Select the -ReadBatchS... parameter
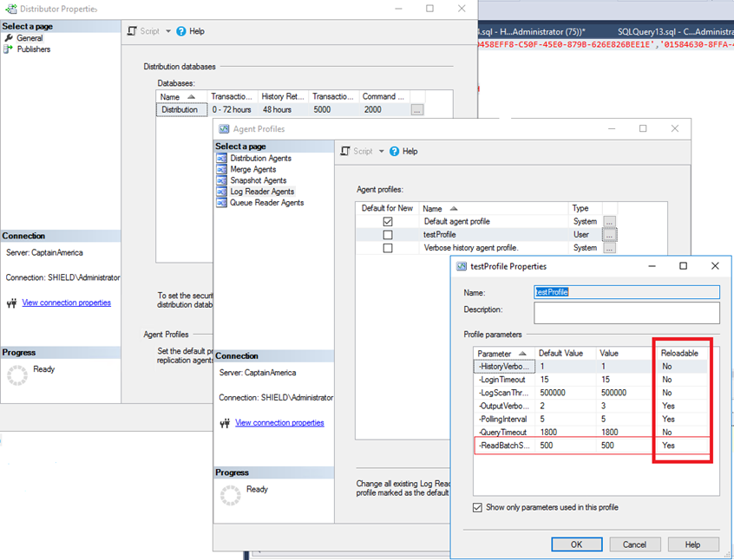 tap(504, 446)
